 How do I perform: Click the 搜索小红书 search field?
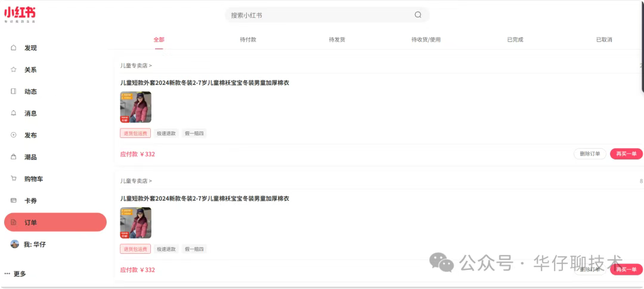tap(327, 15)
